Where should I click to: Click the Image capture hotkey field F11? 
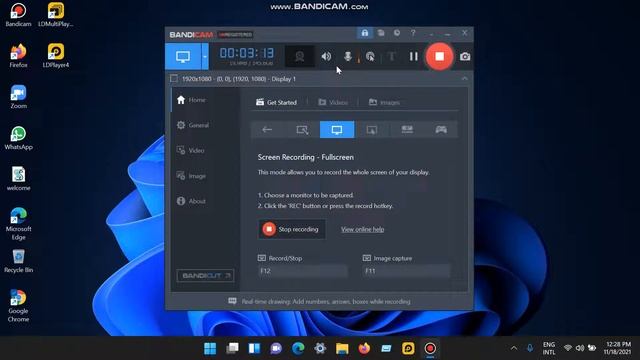pyautogui.click(x=406, y=271)
